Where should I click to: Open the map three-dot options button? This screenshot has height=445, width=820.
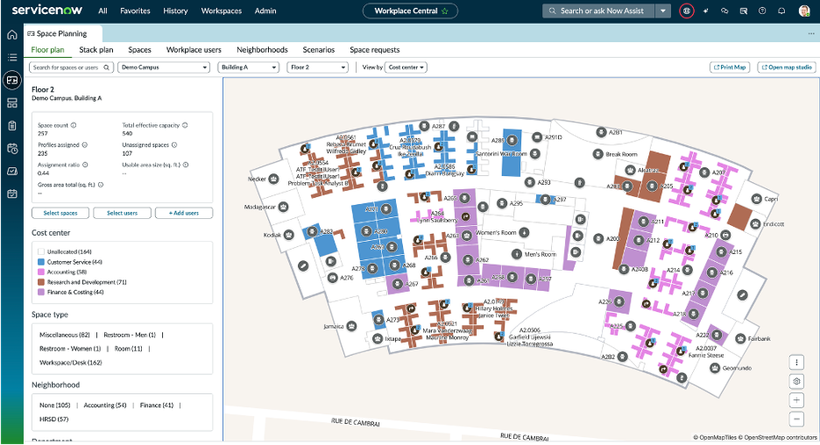click(x=796, y=362)
